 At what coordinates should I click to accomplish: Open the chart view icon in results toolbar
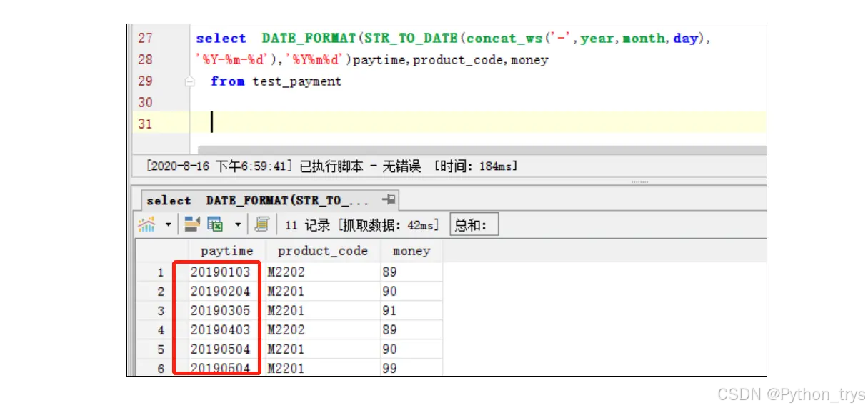[x=146, y=225]
